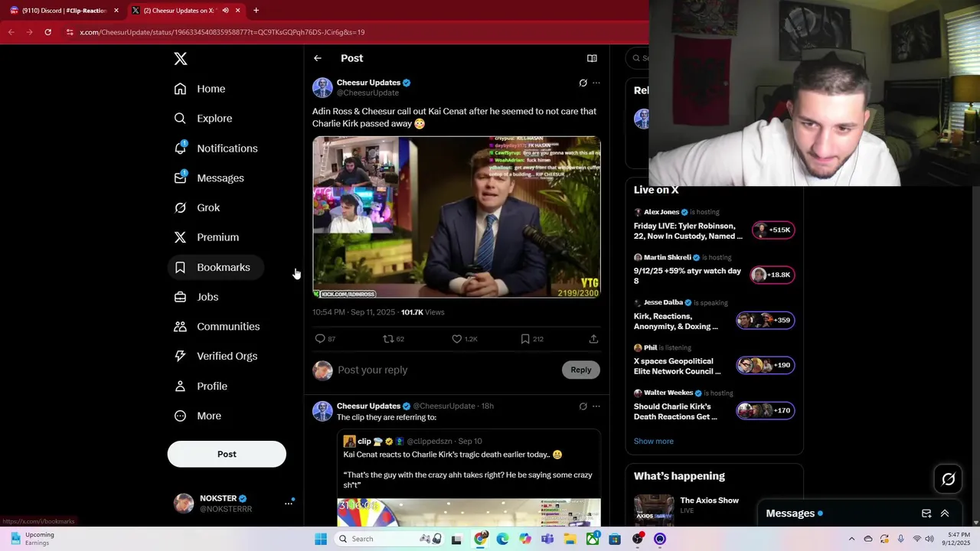Image resolution: width=980 pixels, height=551 pixels.
Task: Play the Adin Ross video clip
Action: 456,217
